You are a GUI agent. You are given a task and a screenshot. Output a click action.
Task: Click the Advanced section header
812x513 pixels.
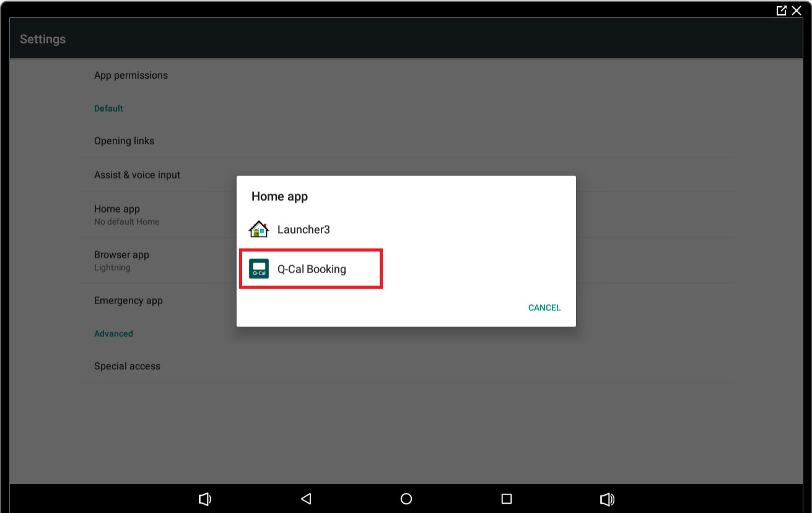tap(113, 333)
